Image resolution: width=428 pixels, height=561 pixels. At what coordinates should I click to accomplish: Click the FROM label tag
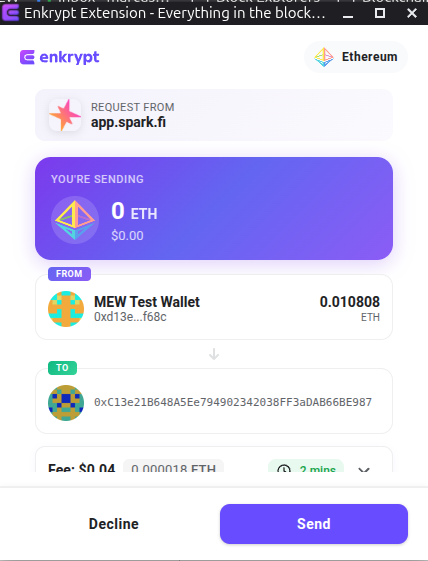[x=69, y=274]
